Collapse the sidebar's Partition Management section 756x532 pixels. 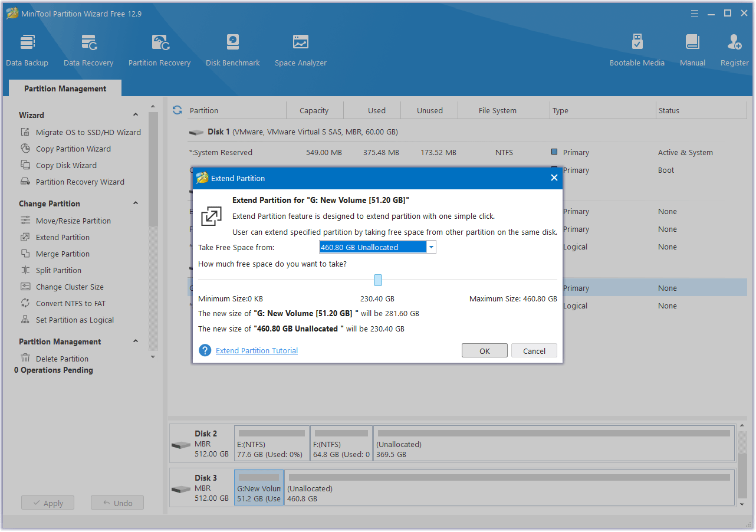136,341
